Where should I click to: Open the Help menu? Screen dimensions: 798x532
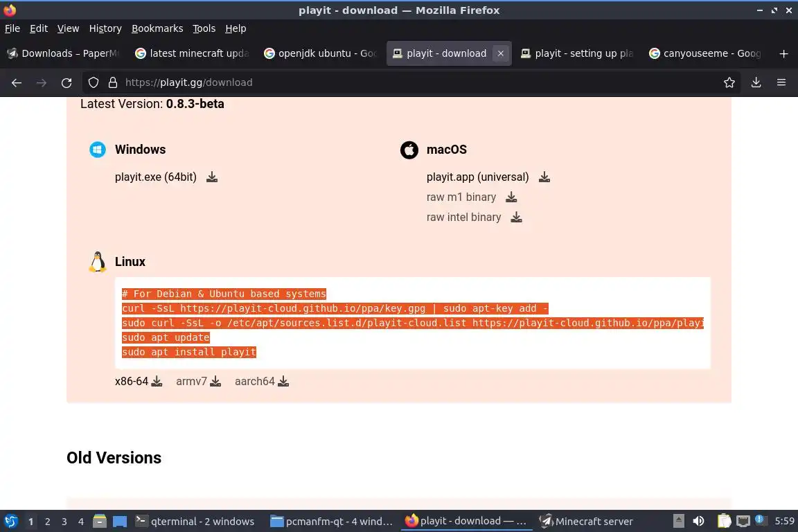click(236, 28)
